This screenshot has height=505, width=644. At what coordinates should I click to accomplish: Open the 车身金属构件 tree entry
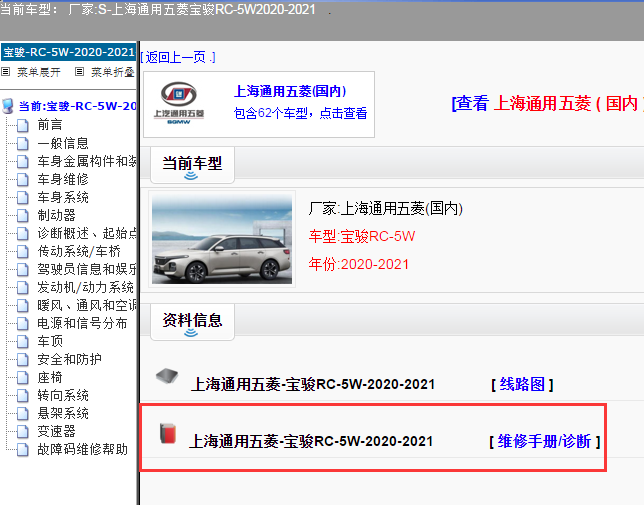pos(87,161)
